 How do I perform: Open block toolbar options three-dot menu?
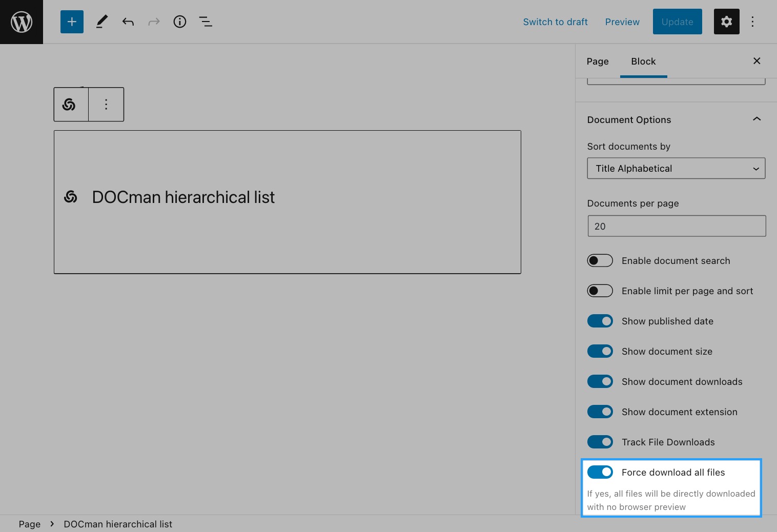click(x=106, y=105)
